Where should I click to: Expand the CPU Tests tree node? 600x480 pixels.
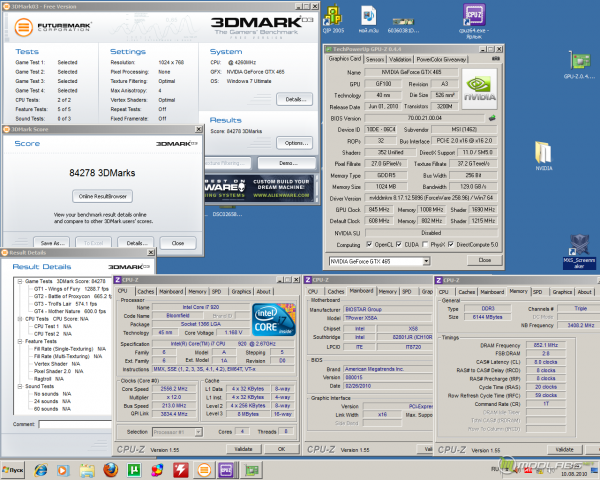20,318
